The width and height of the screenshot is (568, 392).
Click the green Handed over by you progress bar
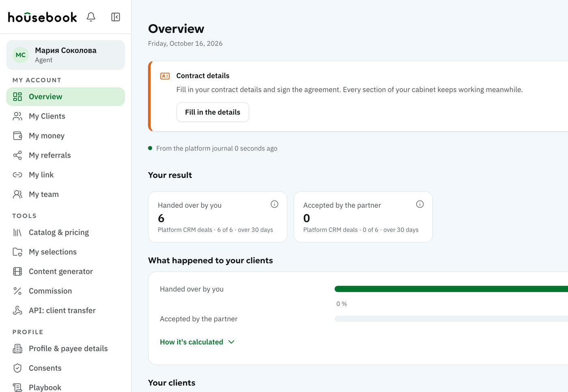(x=451, y=289)
